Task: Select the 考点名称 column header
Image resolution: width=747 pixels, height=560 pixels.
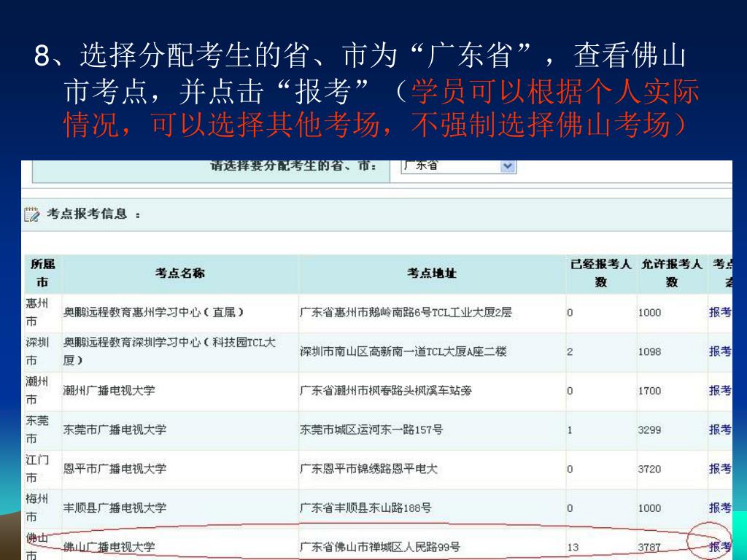Action: coord(180,273)
